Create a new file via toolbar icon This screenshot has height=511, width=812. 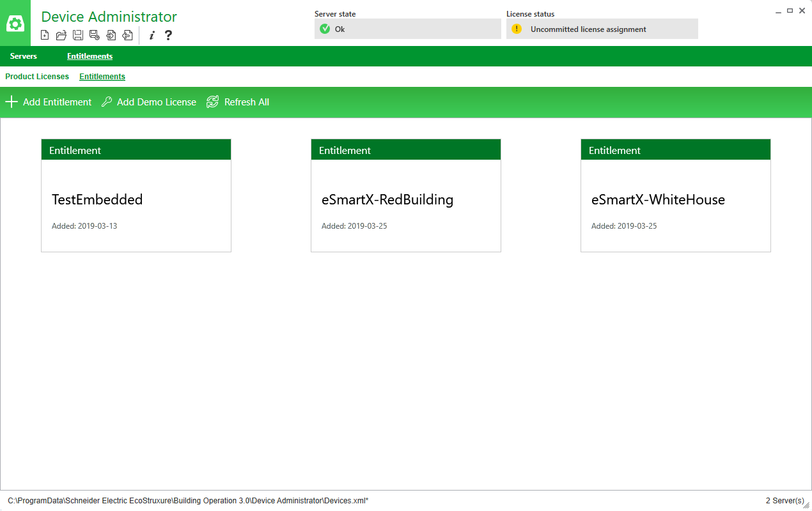click(x=45, y=35)
